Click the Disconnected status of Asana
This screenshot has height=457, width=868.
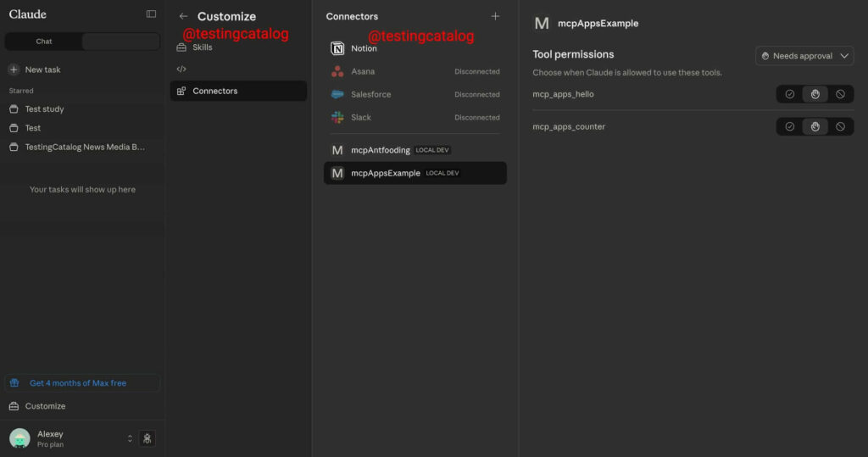click(x=477, y=71)
